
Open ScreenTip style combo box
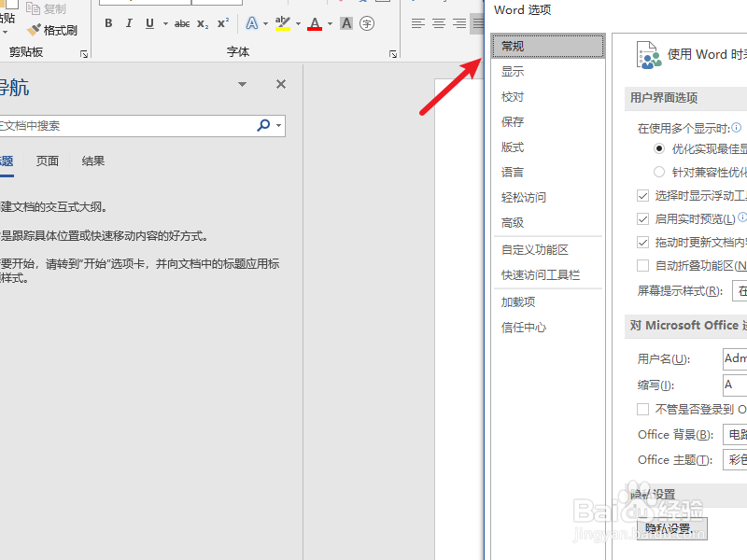point(740,291)
